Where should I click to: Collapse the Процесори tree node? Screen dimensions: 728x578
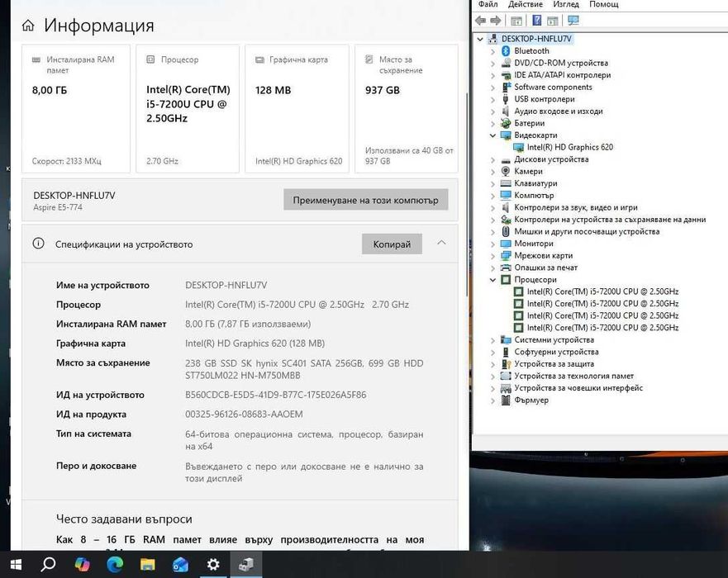(x=493, y=280)
